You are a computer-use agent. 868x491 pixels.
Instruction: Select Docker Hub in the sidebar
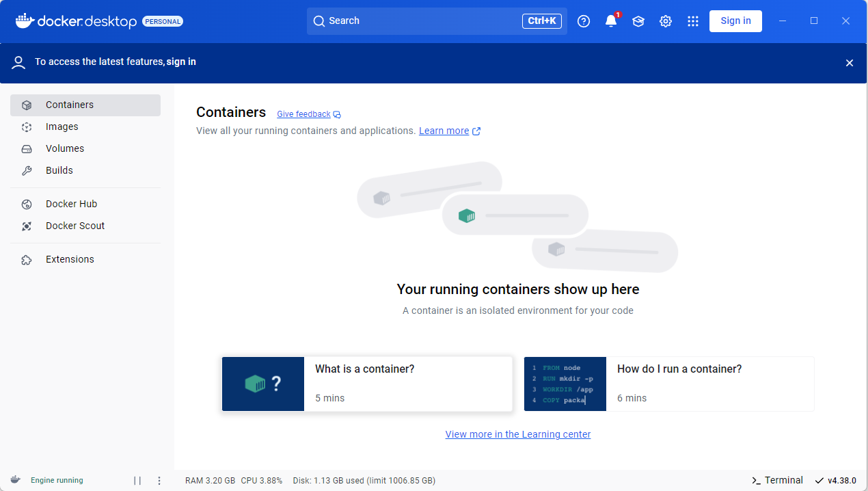point(71,204)
